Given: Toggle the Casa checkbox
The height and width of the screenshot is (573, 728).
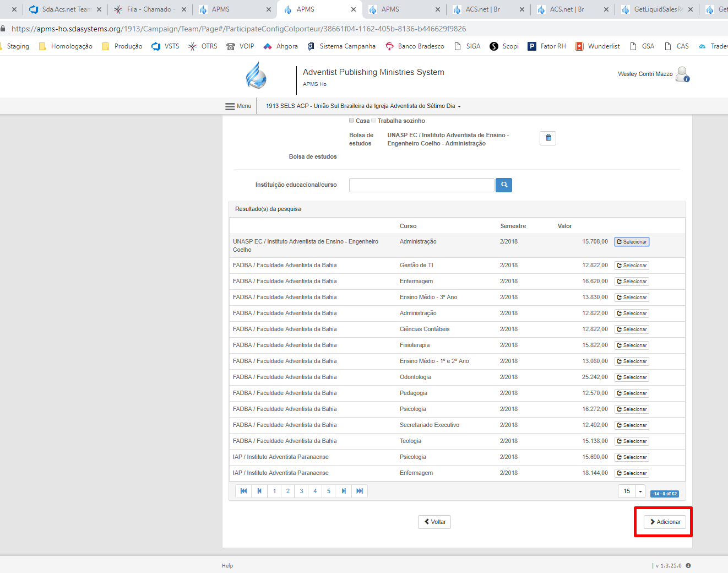Looking at the screenshot, I should tap(351, 120).
